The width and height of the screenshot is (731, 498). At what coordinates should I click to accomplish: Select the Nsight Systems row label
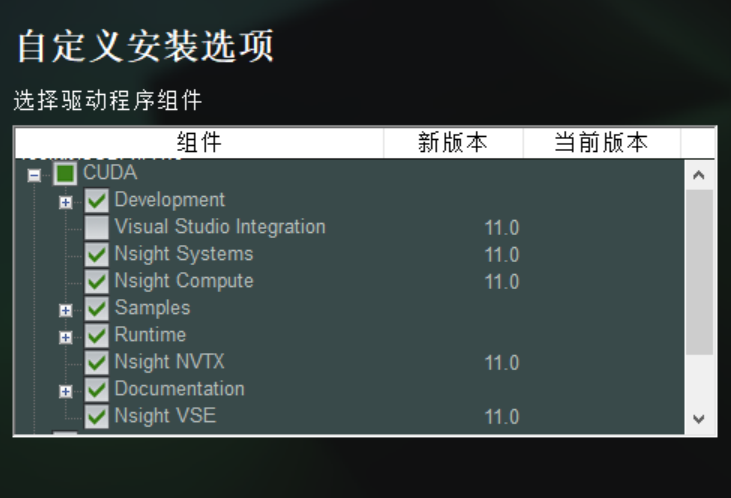[x=184, y=254]
